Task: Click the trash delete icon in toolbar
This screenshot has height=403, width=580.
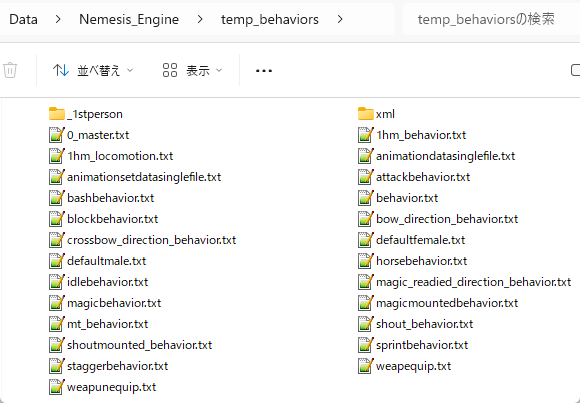Action: [10, 70]
